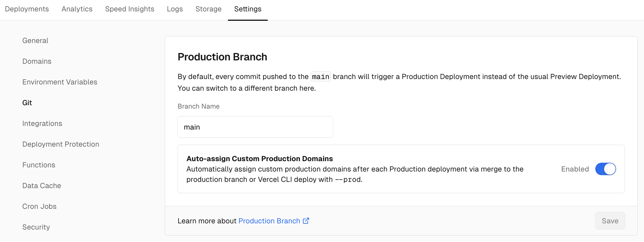Open Integrations settings section

[42, 124]
